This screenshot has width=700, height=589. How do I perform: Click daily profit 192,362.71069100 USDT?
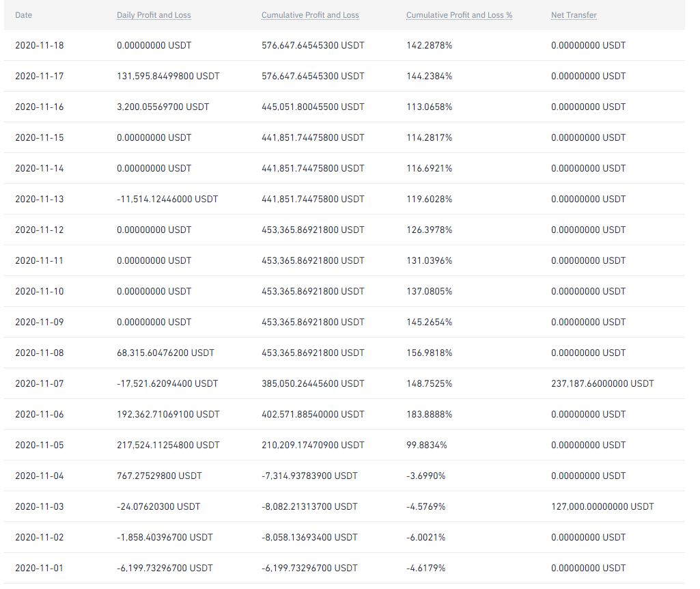pos(168,414)
